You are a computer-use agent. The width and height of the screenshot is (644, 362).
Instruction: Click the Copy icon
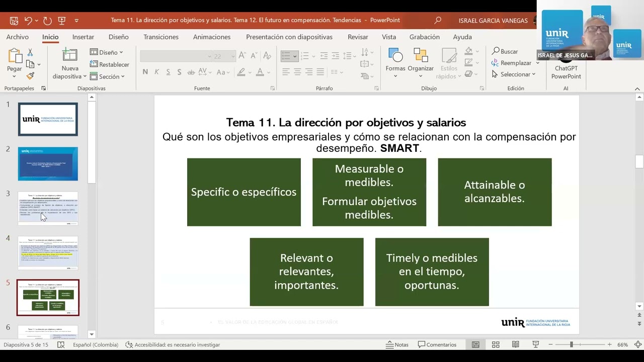point(30,64)
